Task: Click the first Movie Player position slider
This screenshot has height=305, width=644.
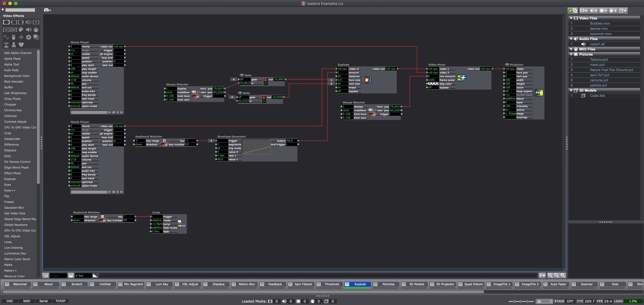Action: 89,112
